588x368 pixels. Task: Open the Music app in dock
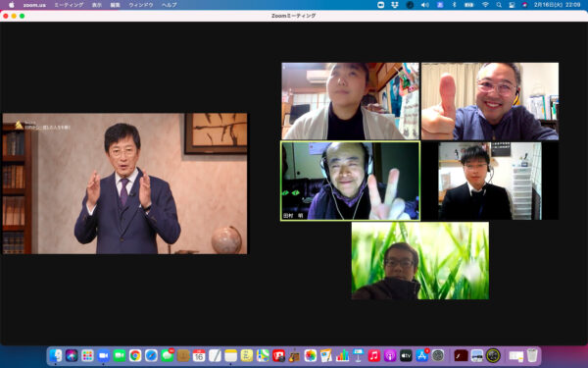pyautogui.click(x=374, y=355)
